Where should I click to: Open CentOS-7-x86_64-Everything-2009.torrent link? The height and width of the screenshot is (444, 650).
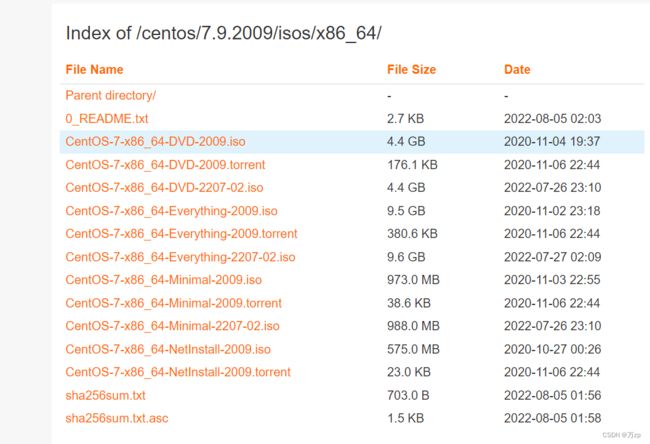[181, 233]
